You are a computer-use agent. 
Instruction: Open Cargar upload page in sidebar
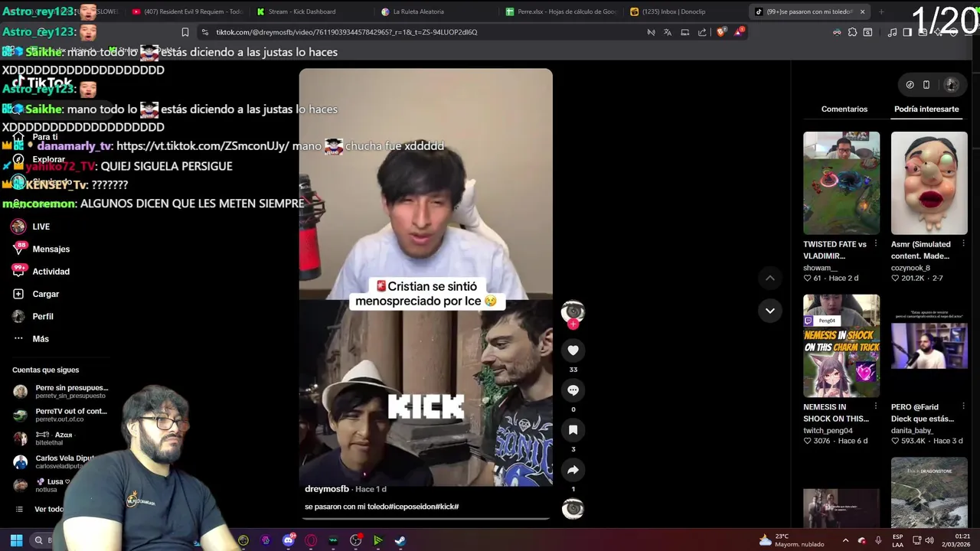point(36,294)
